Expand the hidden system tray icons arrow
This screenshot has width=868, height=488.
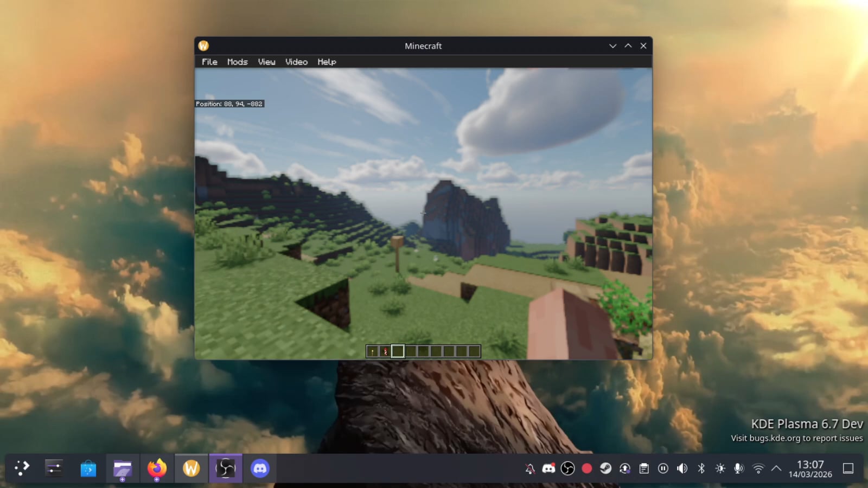[x=776, y=468]
